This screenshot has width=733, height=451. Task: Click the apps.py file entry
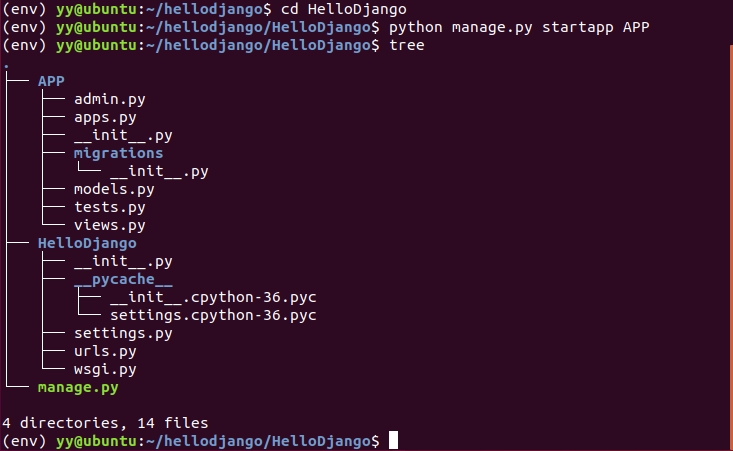(x=105, y=117)
